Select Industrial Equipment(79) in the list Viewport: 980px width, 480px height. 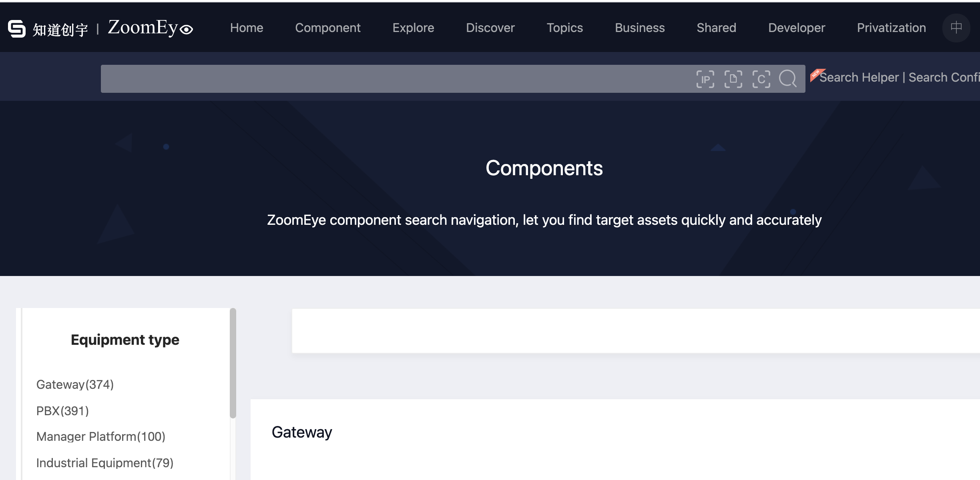104,463
